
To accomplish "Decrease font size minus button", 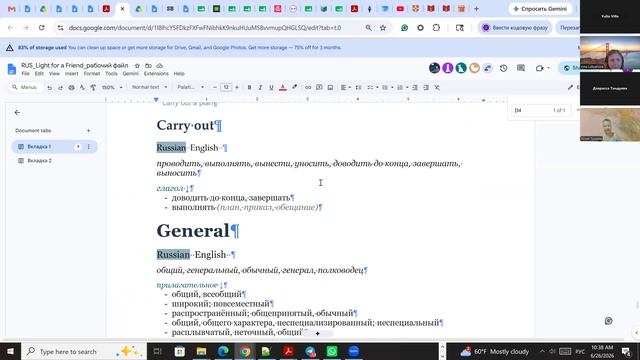I will click(x=215, y=87).
